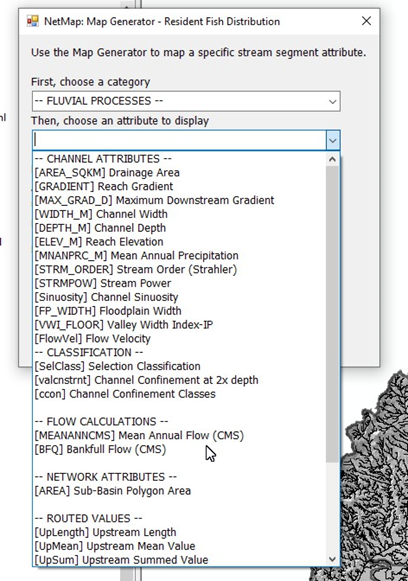Select [GRADIENT] Reach Gradient
The height and width of the screenshot is (581, 408).
104,186
